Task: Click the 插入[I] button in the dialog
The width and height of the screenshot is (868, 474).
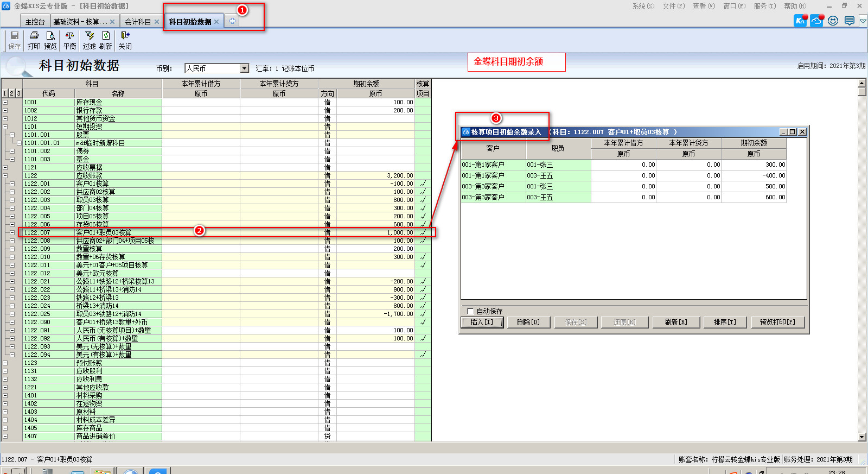Action: [x=482, y=322]
